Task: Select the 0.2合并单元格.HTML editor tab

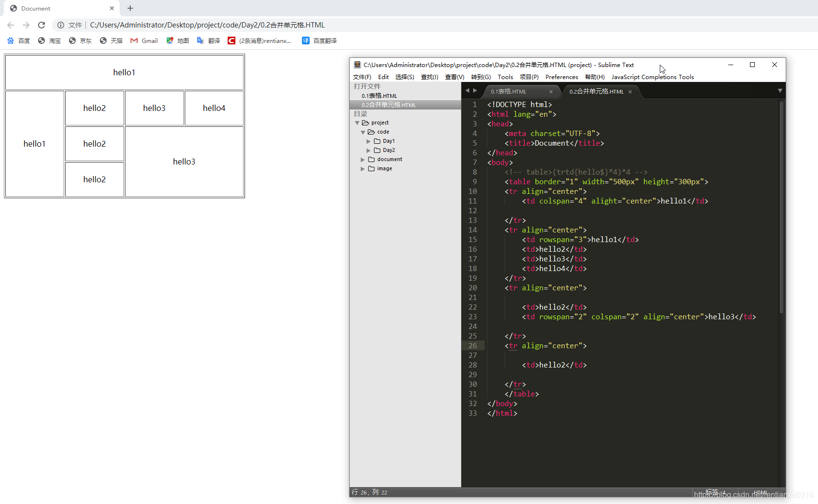Action: point(596,92)
